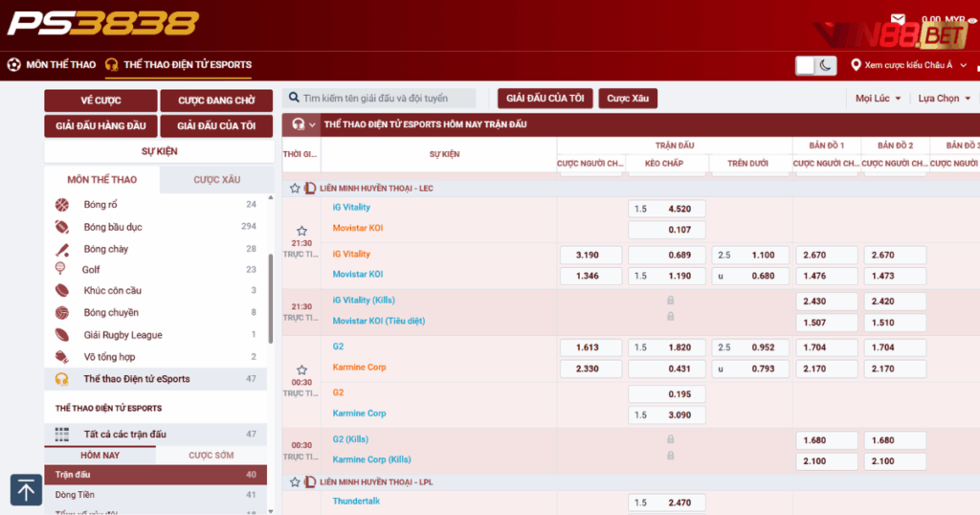Open the mail envelope icon
The width and height of the screenshot is (980, 515).
[x=898, y=19]
